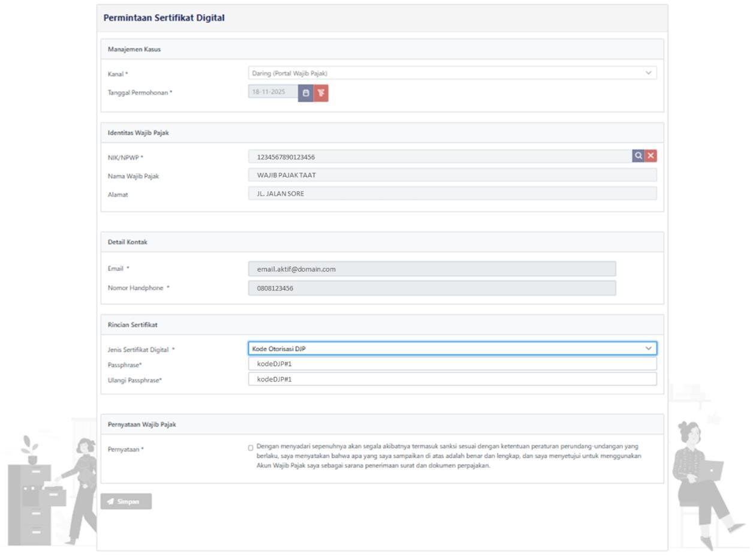Click the red clear-filter icon beside date

(x=321, y=93)
